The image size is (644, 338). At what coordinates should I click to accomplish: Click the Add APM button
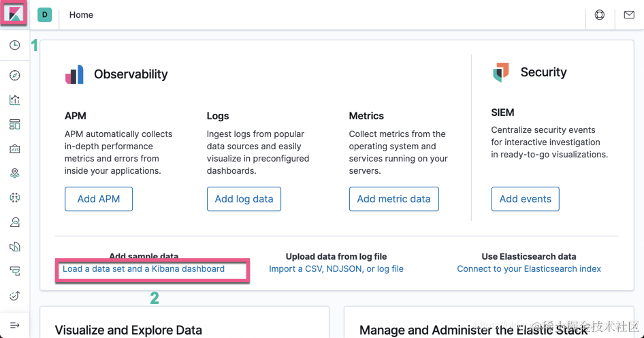pos(99,199)
